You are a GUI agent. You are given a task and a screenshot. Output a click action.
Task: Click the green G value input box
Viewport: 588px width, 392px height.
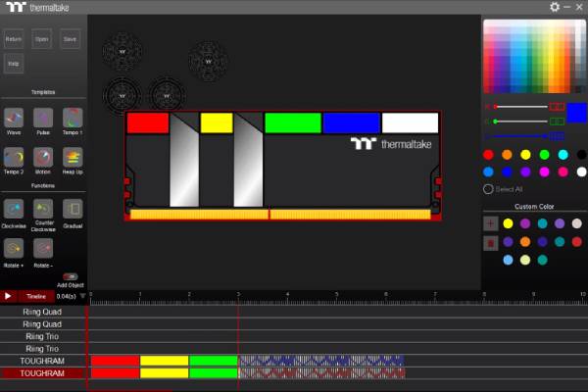tap(557, 122)
